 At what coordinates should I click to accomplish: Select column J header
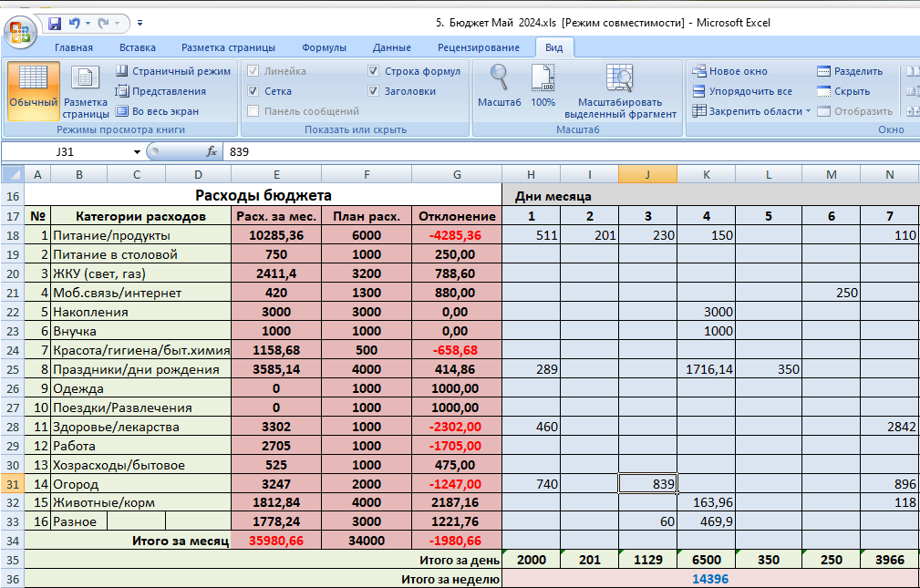pyautogui.click(x=647, y=174)
